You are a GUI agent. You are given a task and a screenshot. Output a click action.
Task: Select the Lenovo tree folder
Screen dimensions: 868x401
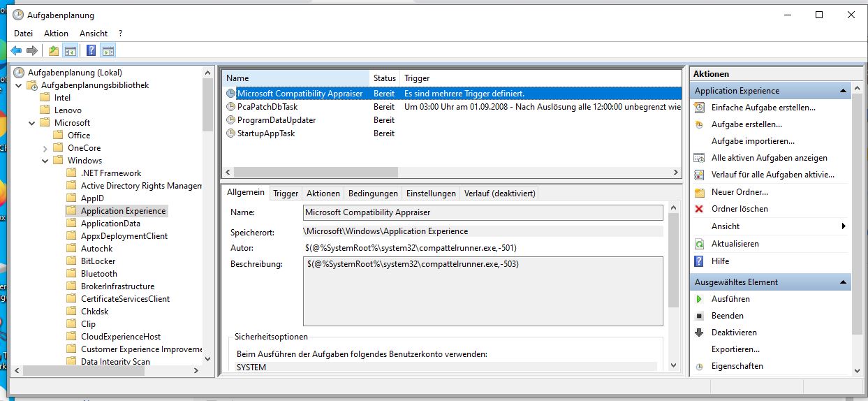coord(68,110)
